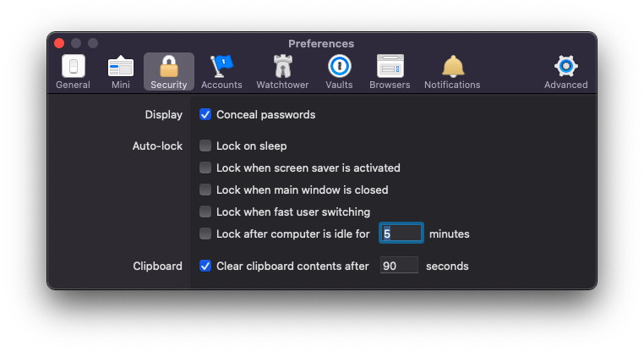Open the General preferences pane
Screen dimensions: 644x352
[74, 72]
